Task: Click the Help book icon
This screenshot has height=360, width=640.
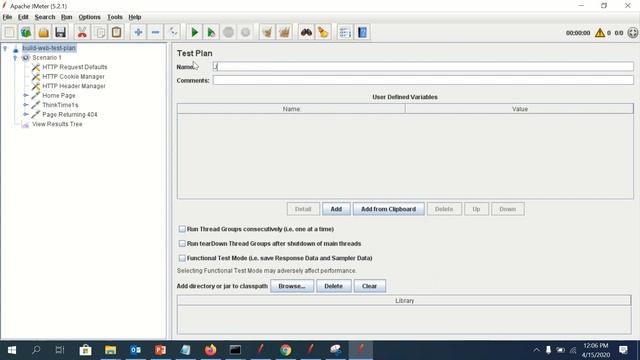Action: 362,32
